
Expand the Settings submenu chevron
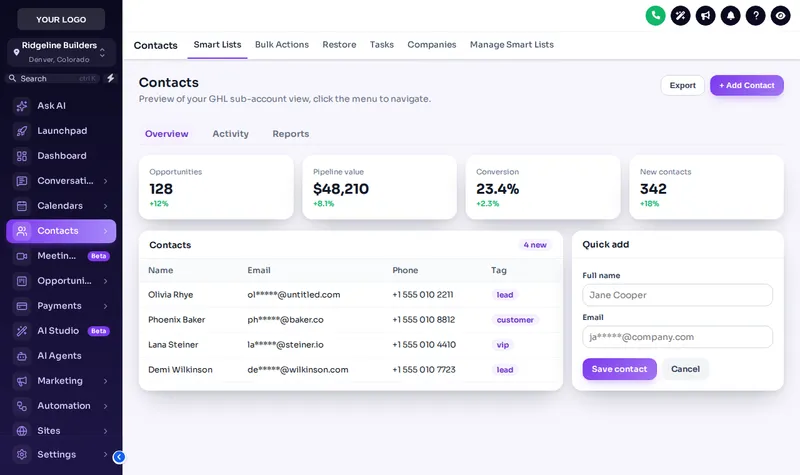[106, 454]
